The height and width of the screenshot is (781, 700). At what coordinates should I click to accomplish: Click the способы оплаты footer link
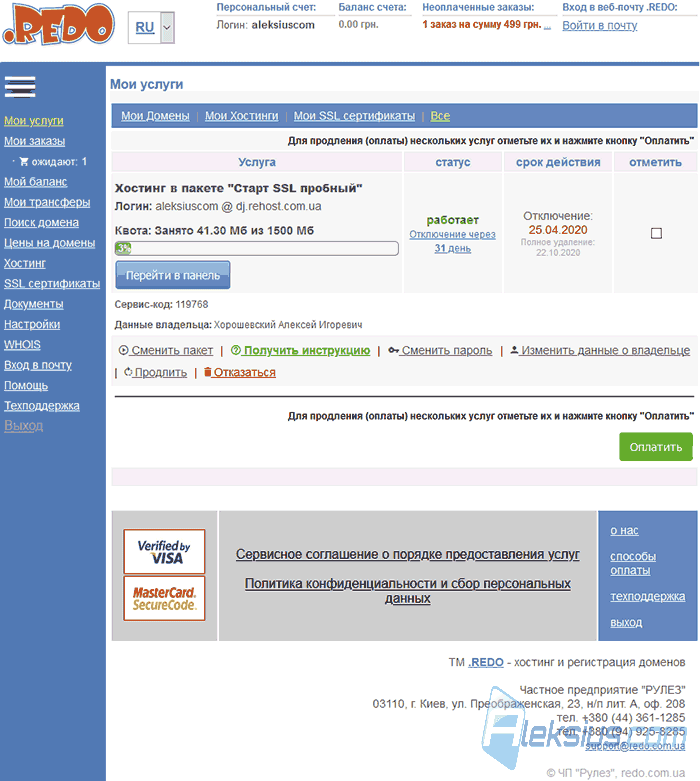pos(633,563)
